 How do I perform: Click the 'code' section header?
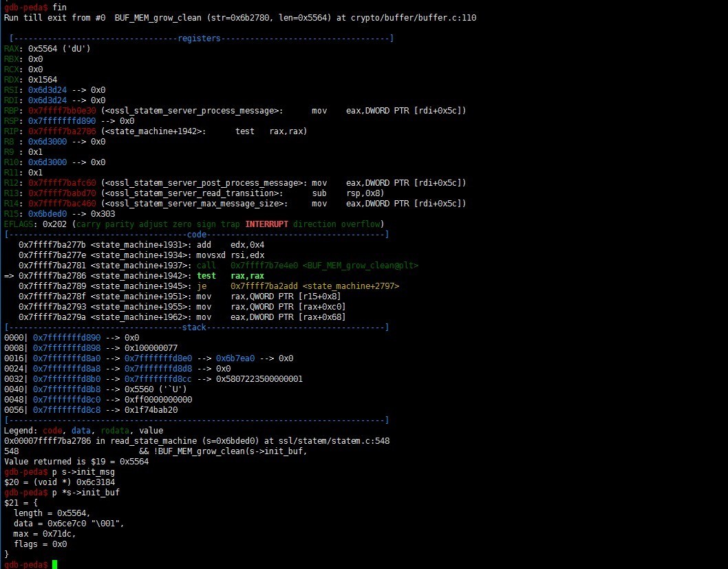click(x=197, y=235)
